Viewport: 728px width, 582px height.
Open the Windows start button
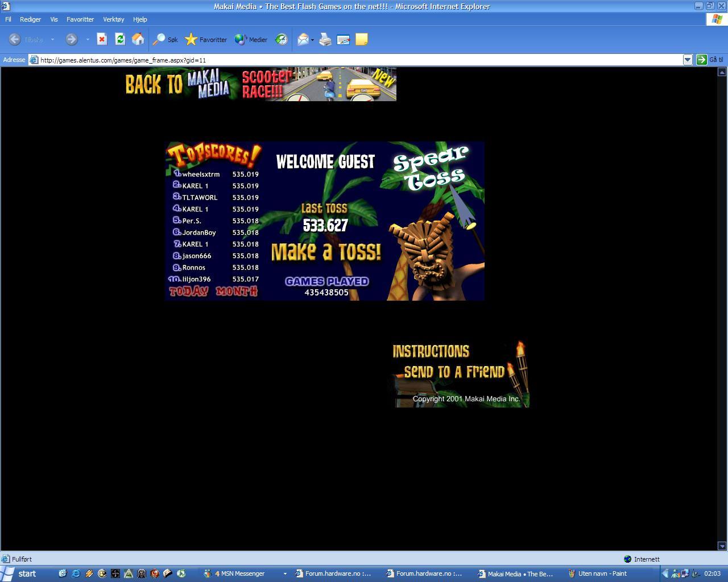19,573
